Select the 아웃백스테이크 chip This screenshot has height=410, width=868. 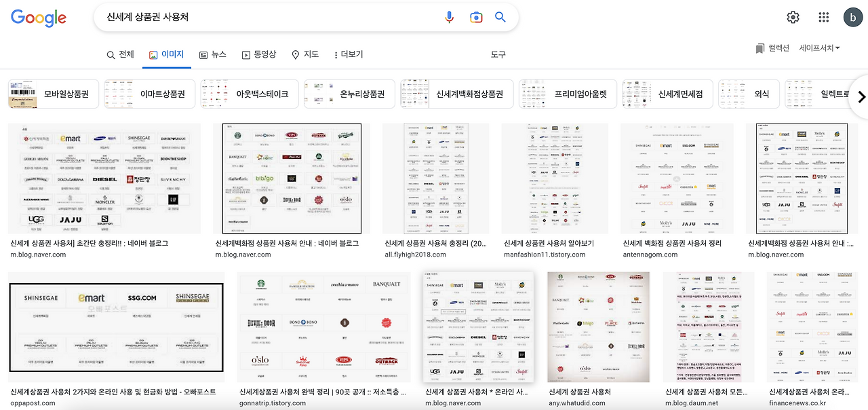point(250,94)
